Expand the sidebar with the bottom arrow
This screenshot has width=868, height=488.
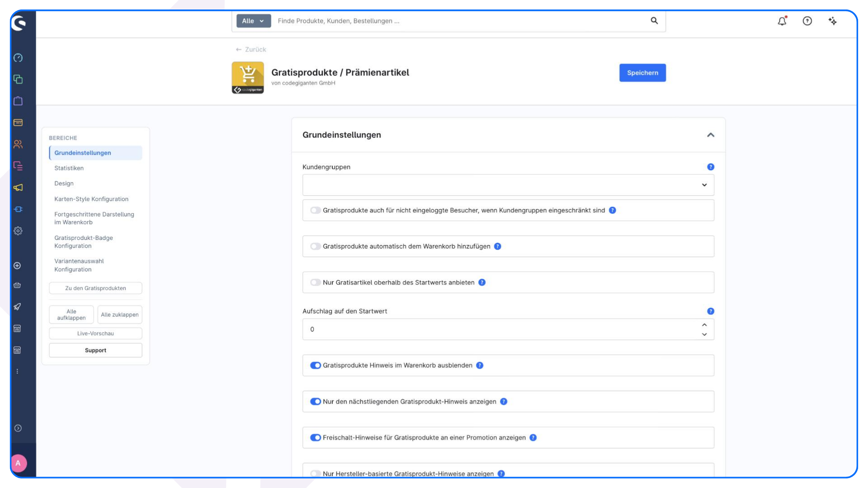click(18, 428)
